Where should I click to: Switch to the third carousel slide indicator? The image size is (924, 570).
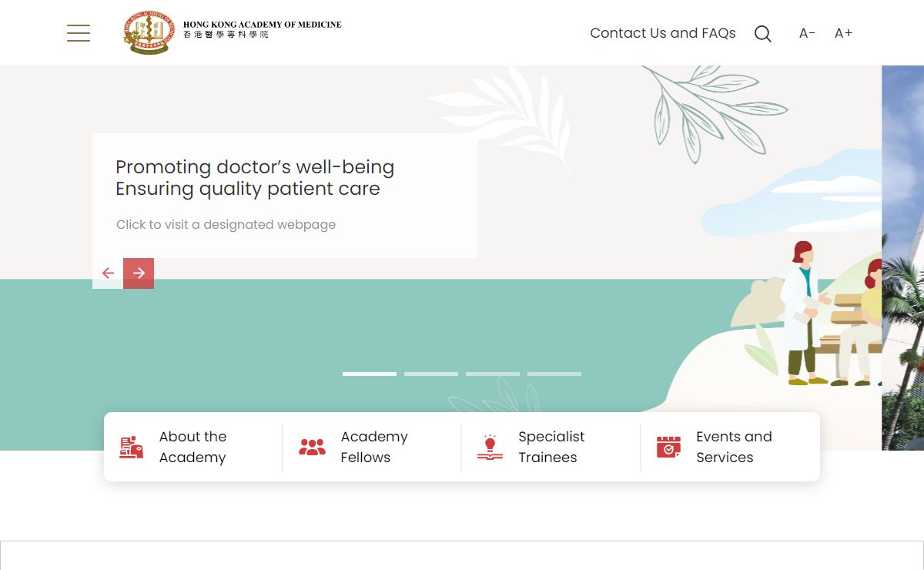[493, 374]
